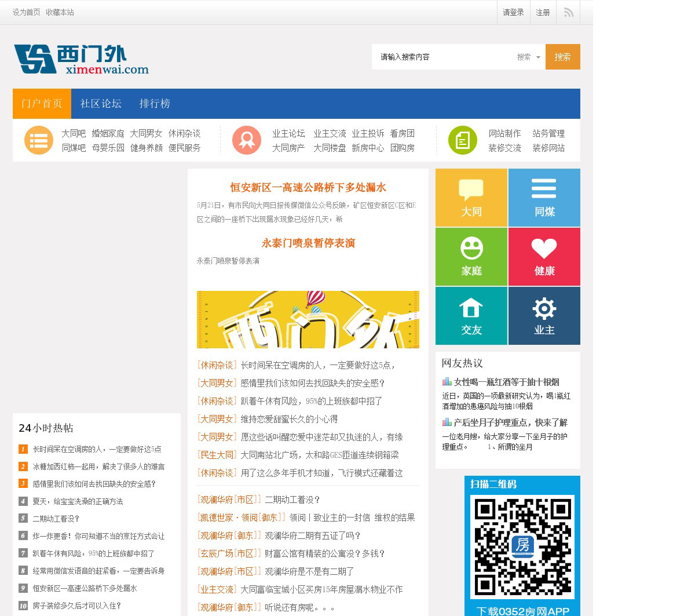The height and width of the screenshot is (616, 695).
Task: Click the RSS feed icon
Action: [x=568, y=12]
